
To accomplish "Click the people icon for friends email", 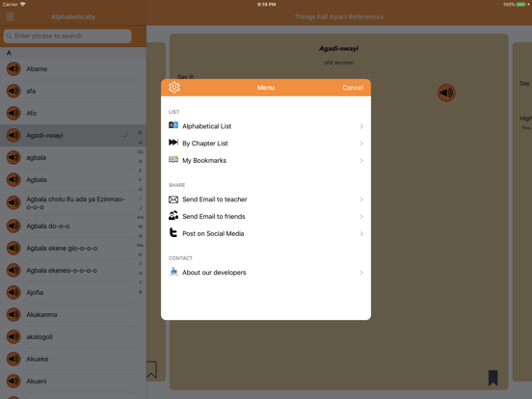I will click(x=173, y=216).
